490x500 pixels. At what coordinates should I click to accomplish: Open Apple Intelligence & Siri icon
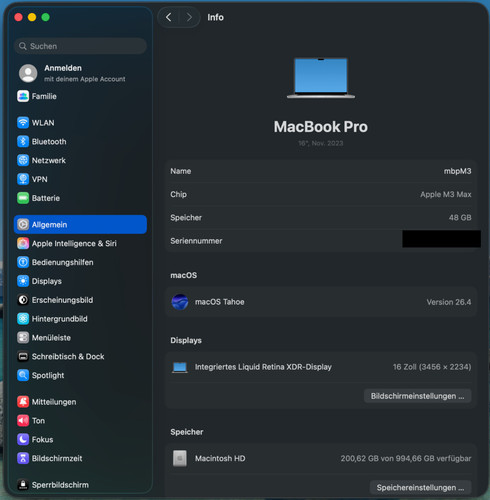23,243
